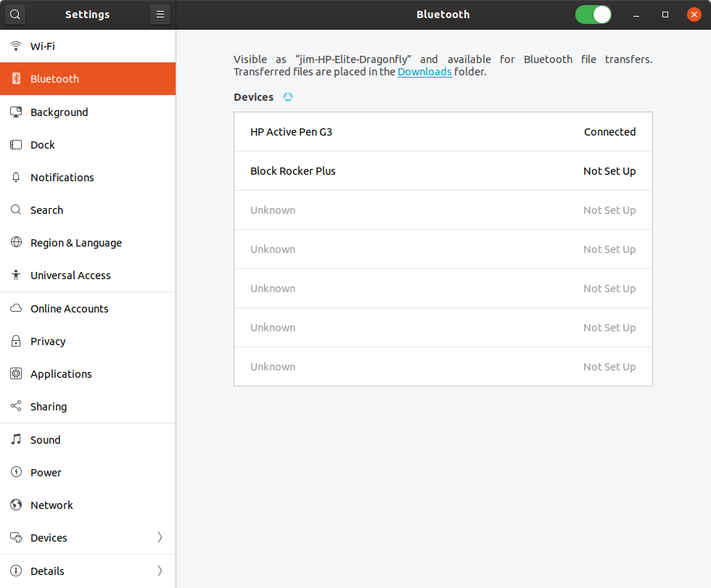Image resolution: width=711 pixels, height=588 pixels.
Task: Click the Background monitor icon
Action: pyautogui.click(x=16, y=112)
